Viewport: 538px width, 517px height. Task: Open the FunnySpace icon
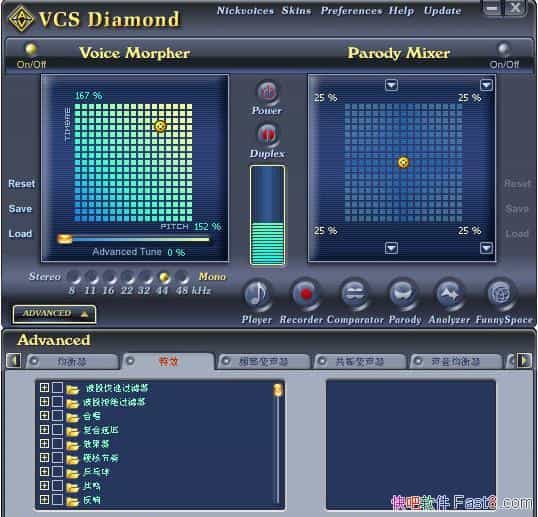(x=500, y=294)
